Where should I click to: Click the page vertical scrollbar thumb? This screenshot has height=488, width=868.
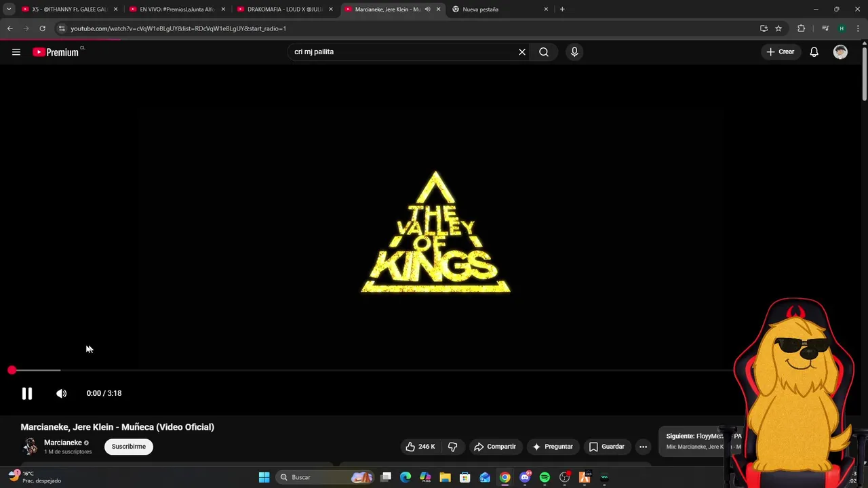click(864, 73)
